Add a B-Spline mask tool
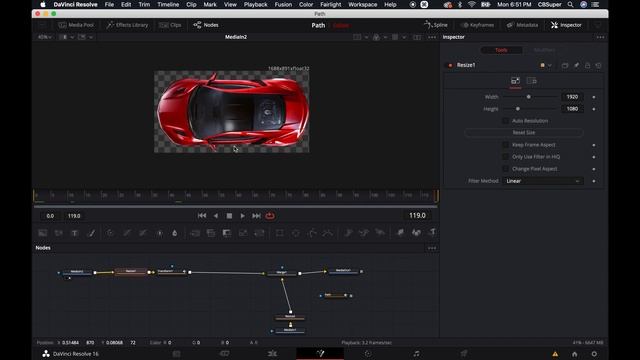The image size is (640, 360). (x=327, y=233)
